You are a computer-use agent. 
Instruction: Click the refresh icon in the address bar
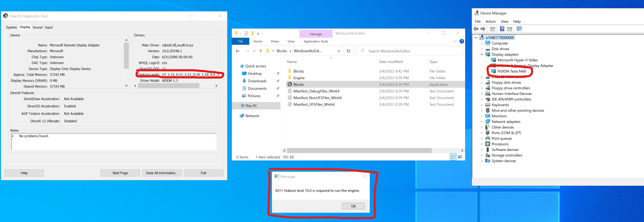point(348,51)
